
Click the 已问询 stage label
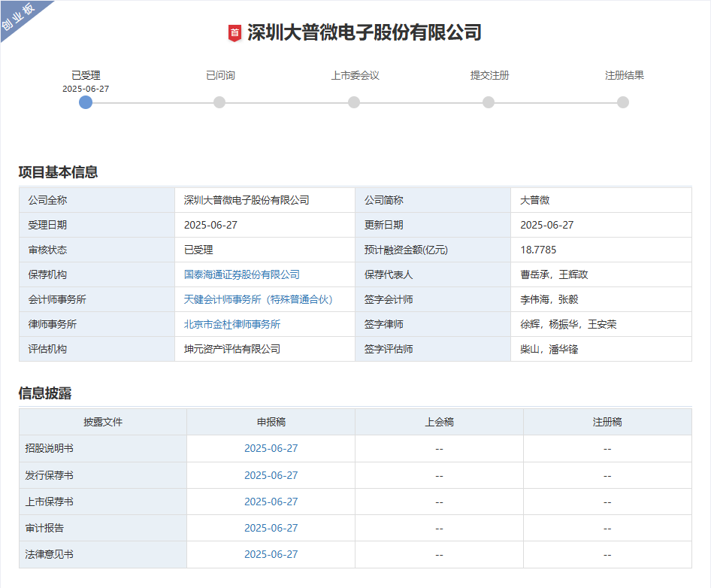(220, 75)
